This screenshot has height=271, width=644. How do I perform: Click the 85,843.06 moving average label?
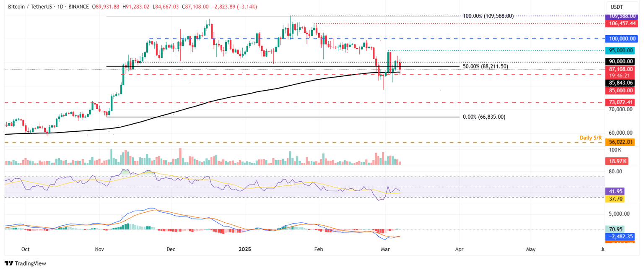click(x=620, y=83)
